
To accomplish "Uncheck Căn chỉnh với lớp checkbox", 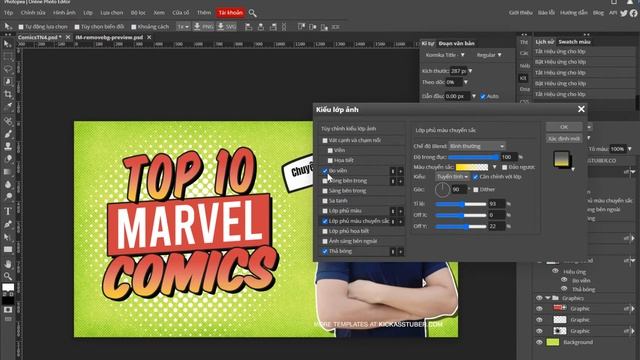I will pos(475,177).
